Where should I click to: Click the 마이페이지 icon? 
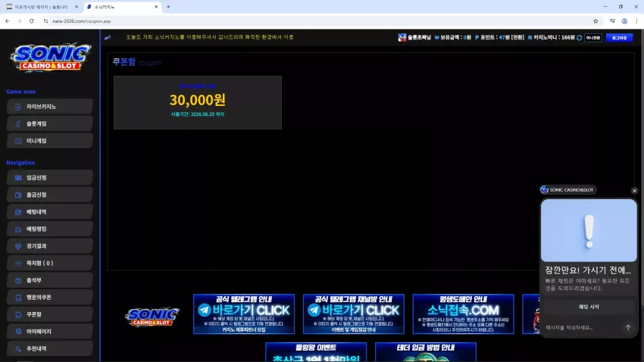point(18,332)
